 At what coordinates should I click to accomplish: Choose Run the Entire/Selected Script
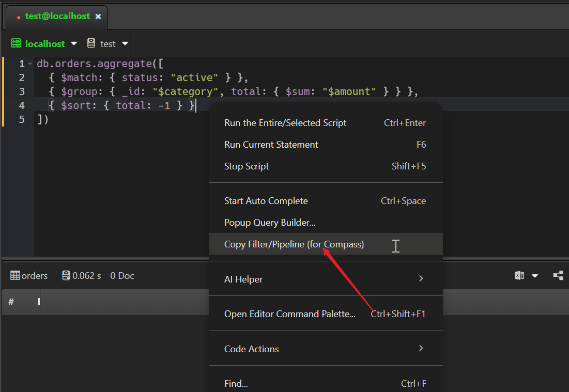coord(326,123)
